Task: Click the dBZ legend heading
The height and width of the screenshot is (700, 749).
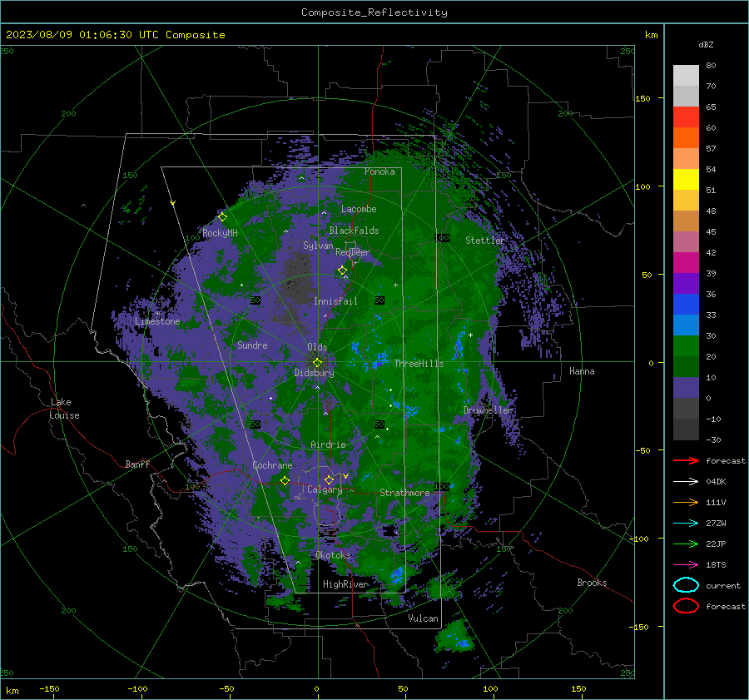Action: [x=706, y=45]
